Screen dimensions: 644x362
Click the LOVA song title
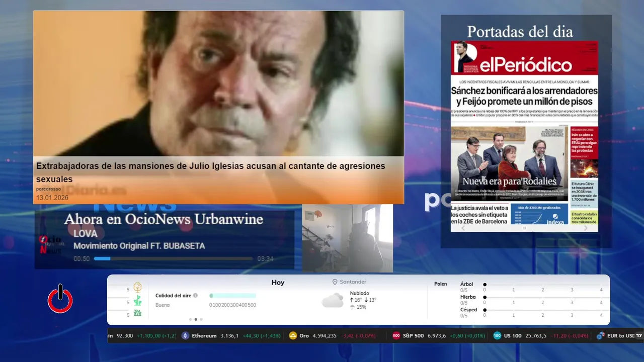tap(86, 234)
